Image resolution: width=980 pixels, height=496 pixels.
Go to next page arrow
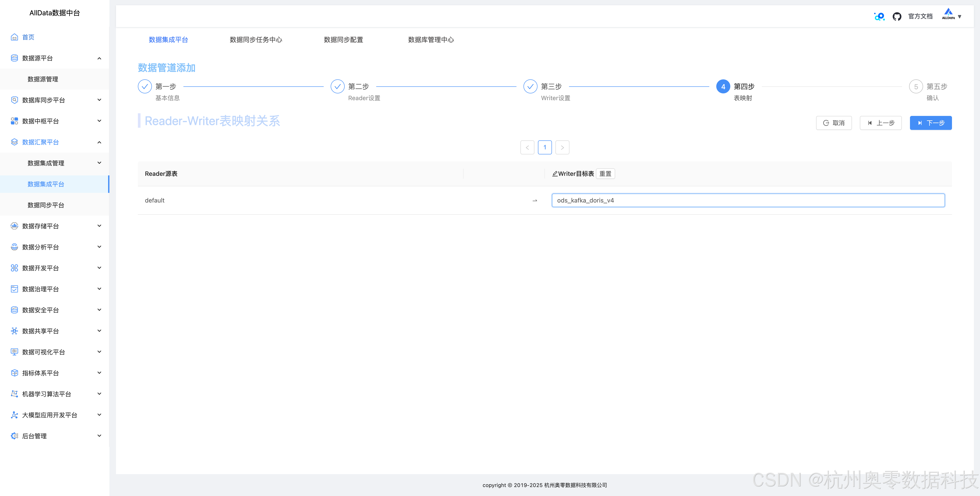coord(562,147)
